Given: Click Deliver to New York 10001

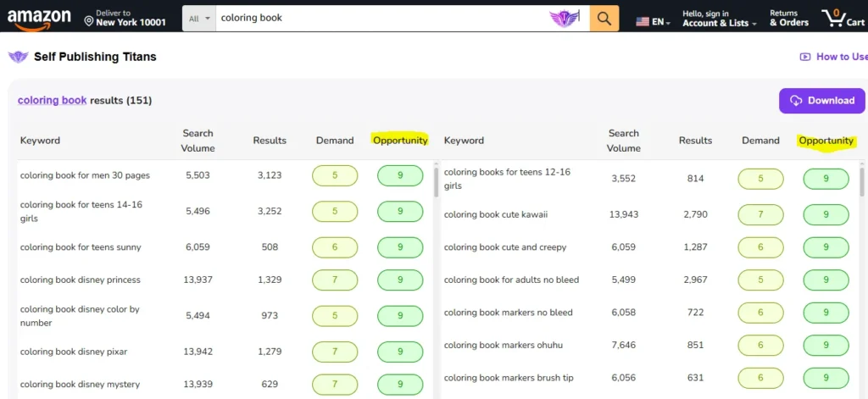Looking at the screenshot, I should coord(125,19).
